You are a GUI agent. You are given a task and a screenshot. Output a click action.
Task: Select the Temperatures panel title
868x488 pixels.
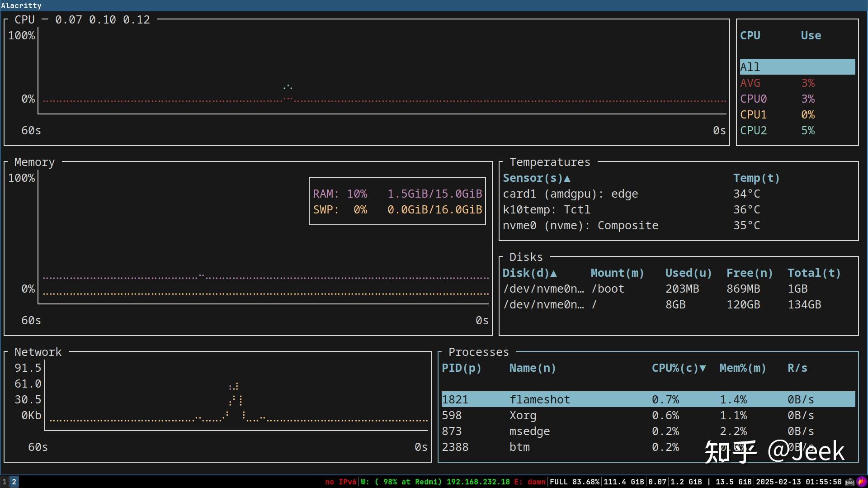tap(550, 162)
